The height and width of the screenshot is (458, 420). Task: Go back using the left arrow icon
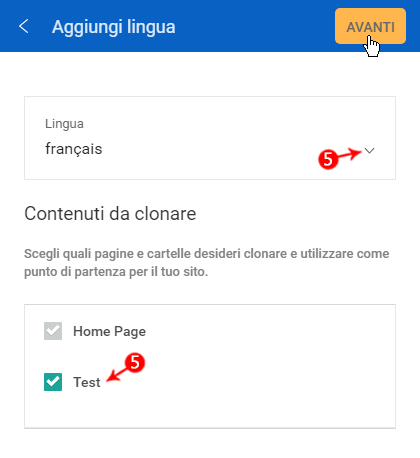coord(24,26)
